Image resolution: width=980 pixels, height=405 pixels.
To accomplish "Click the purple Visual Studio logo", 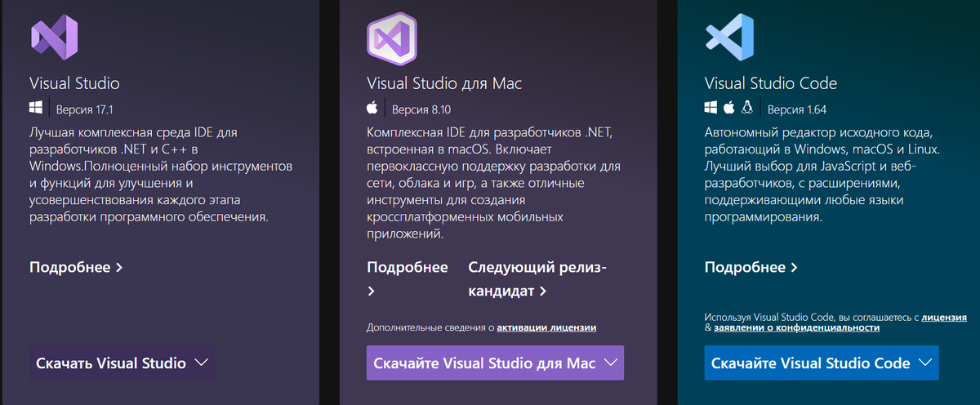I will (54, 38).
